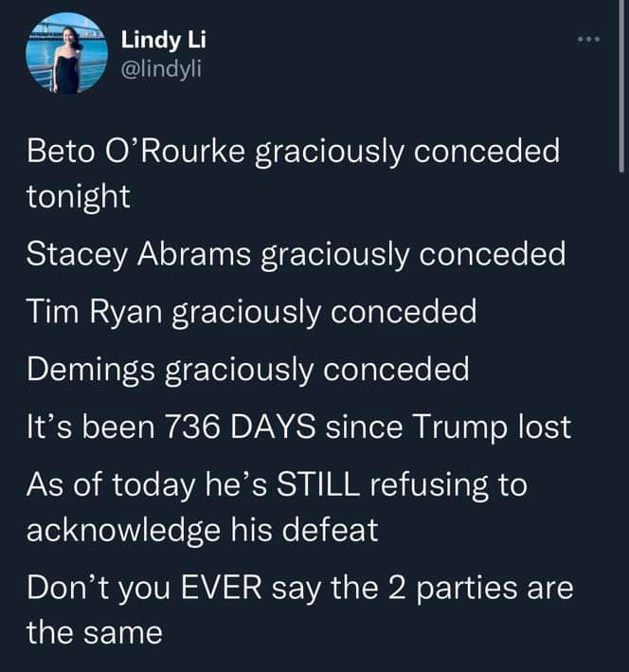Click the final words the same
Screen dimensions: 629x672
95,633
